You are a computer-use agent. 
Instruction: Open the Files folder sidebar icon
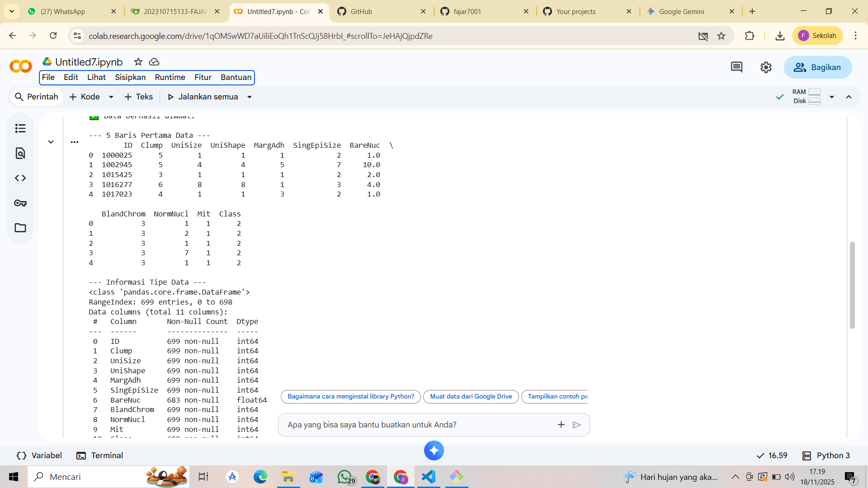click(20, 228)
